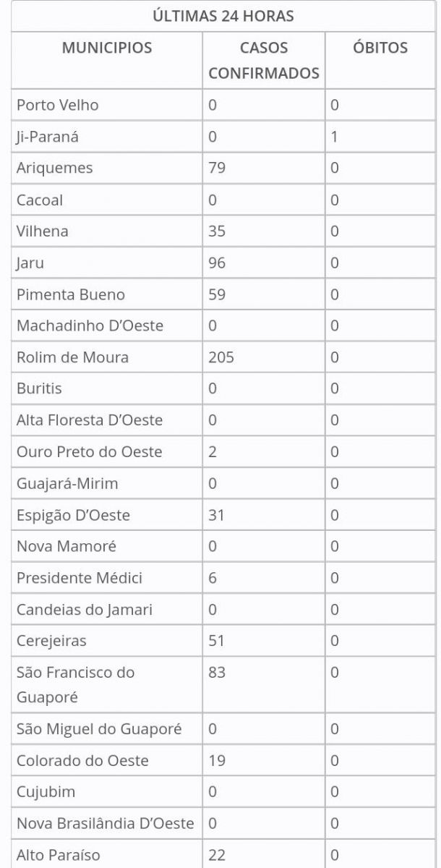Click the CASOS CONFIRMADOS column header
The height and width of the screenshot is (868, 441).
tap(264, 61)
